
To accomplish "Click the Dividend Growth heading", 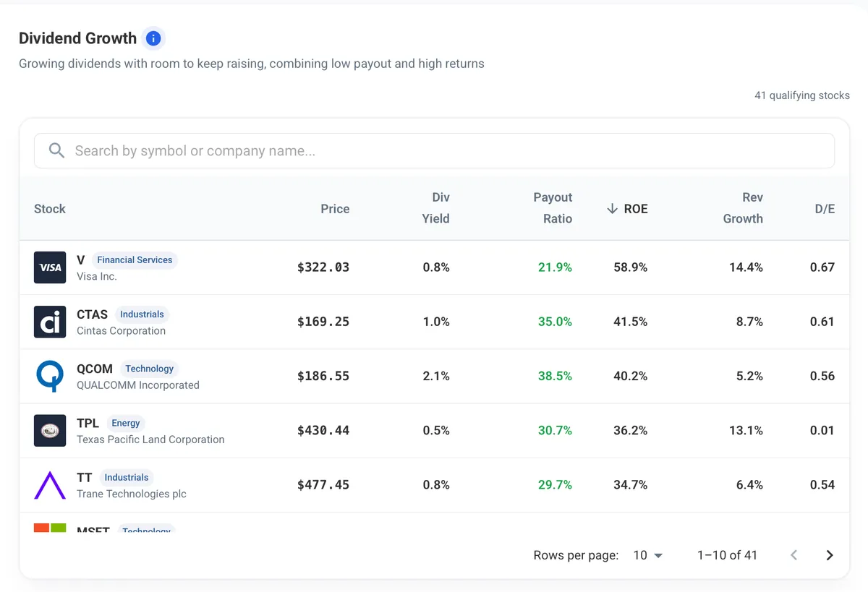I will (77, 38).
